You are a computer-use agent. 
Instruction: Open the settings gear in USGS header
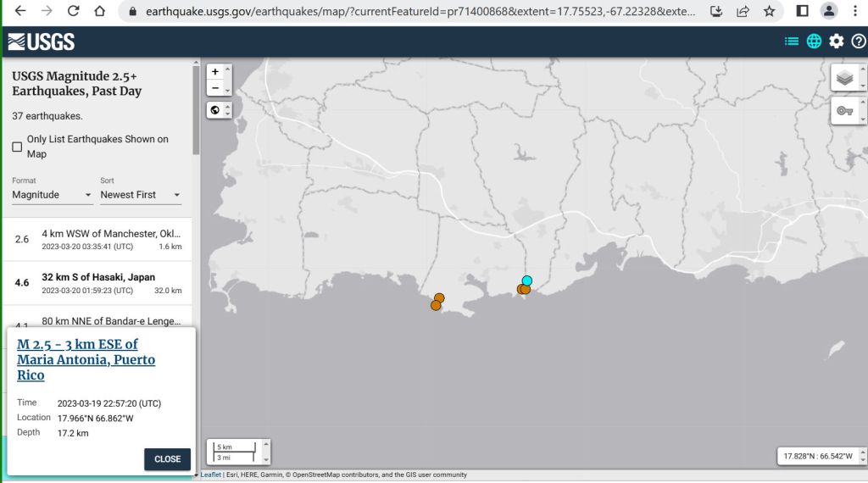tap(837, 42)
